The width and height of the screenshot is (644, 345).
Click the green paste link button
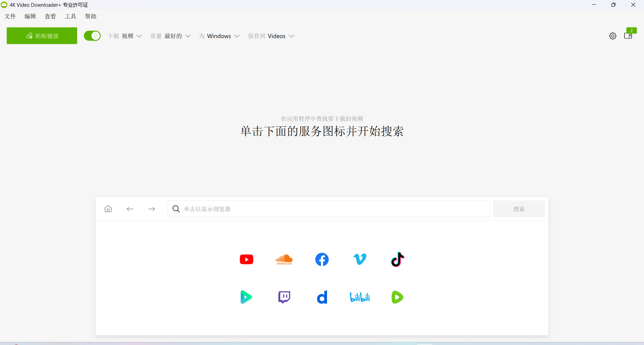pyautogui.click(x=42, y=36)
